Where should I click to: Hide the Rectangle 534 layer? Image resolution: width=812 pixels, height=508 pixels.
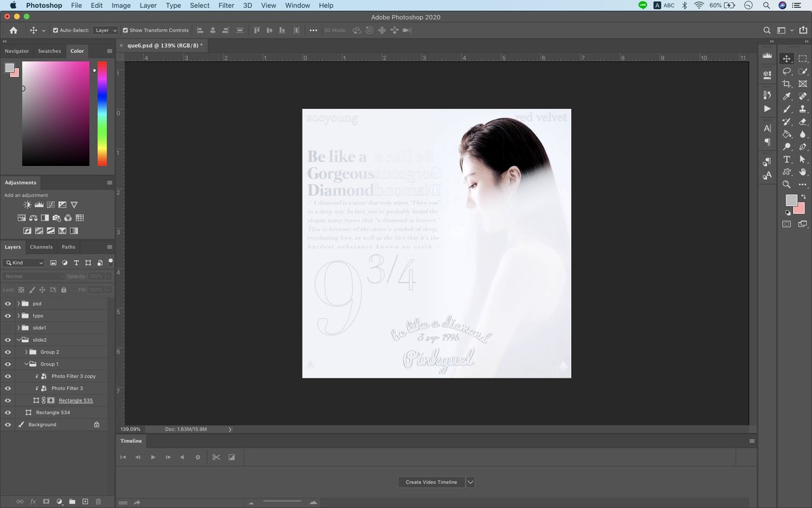8,412
